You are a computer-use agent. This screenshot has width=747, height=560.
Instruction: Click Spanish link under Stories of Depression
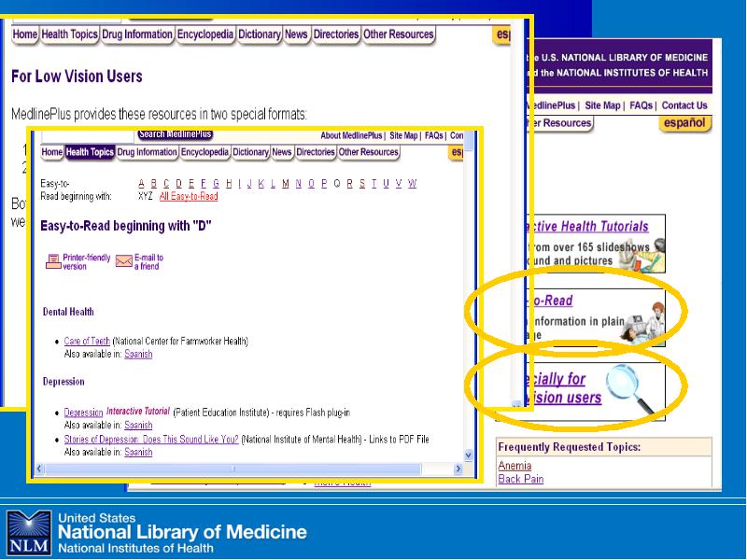point(138,452)
